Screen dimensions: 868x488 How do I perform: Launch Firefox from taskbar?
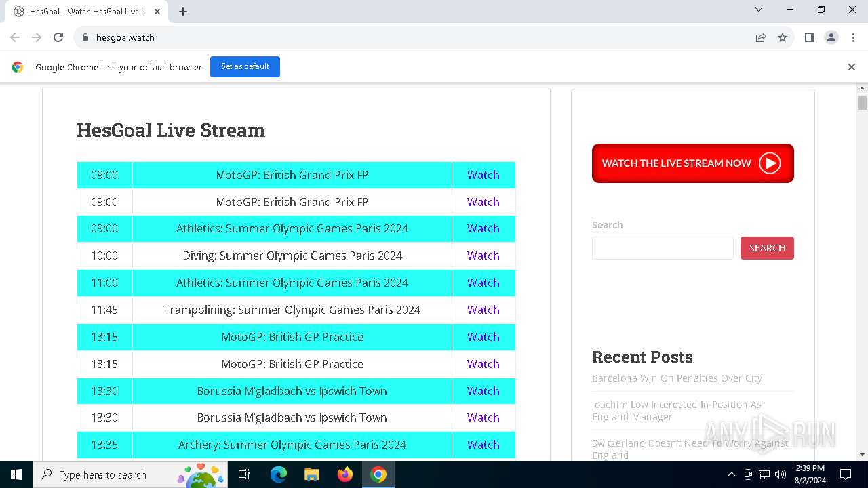[345, 474]
